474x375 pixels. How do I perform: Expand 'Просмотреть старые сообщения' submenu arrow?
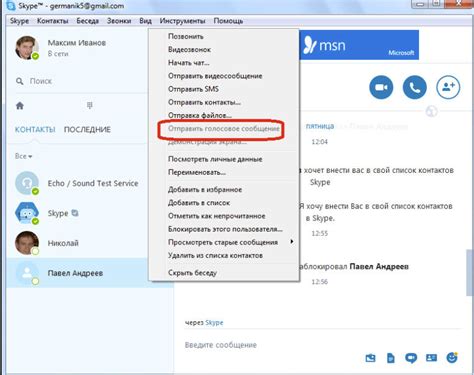click(292, 241)
